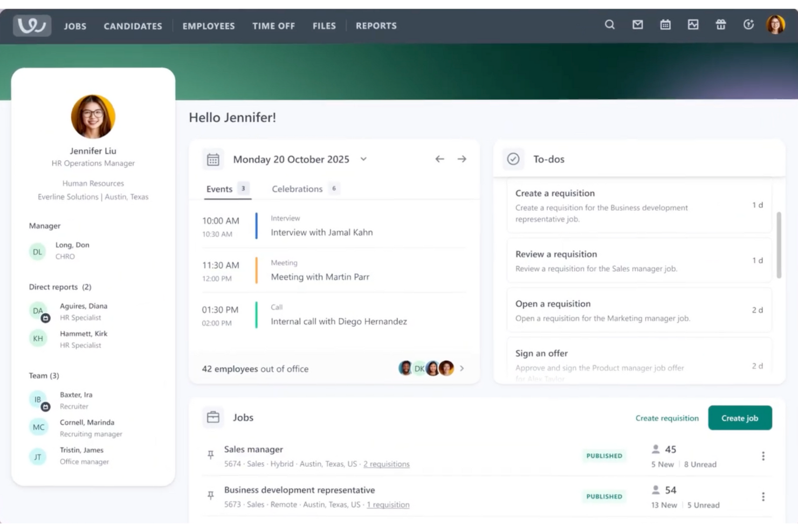Switch to the Celebrations tab
The height and width of the screenshot is (532, 798).
coord(297,189)
